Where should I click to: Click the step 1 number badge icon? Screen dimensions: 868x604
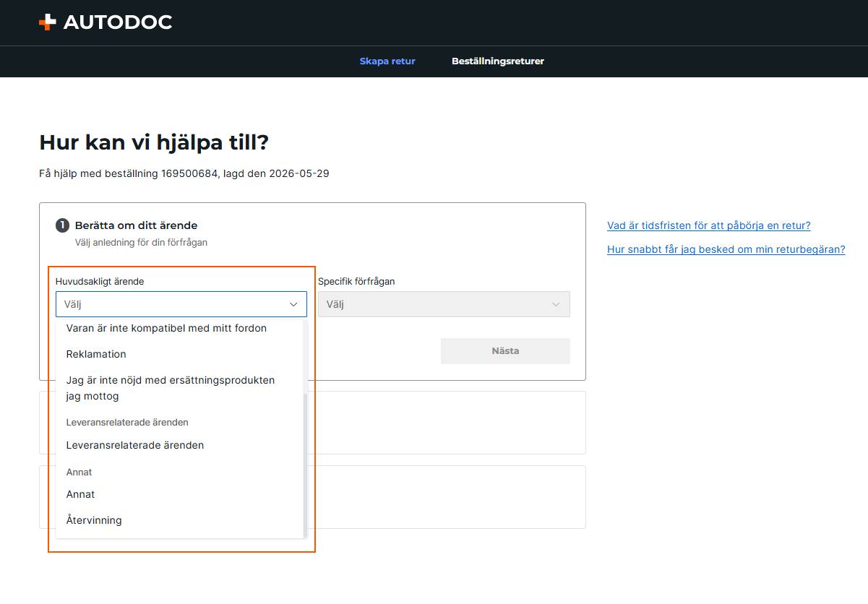tap(63, 225)
